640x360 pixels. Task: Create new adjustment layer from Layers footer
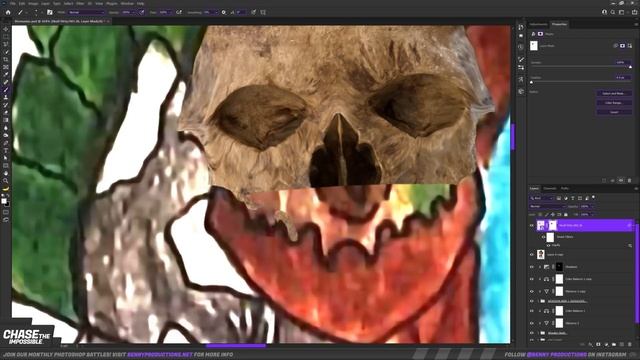[x=607, y=344]
